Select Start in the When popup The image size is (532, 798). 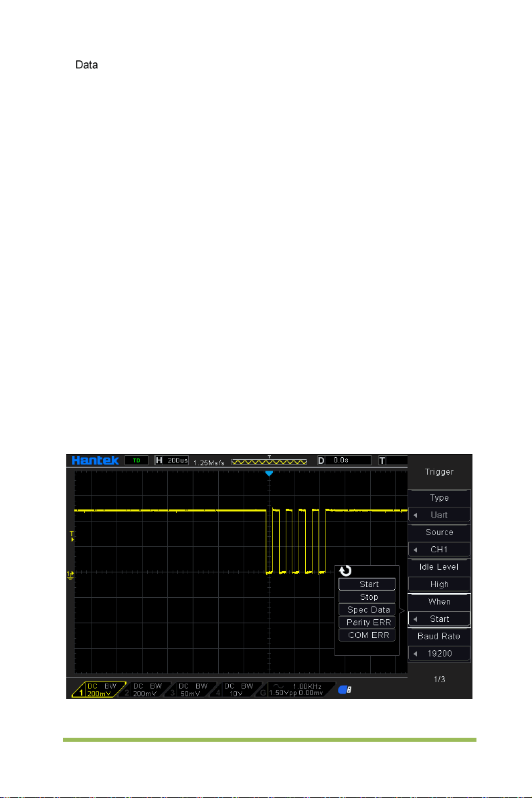367,584
